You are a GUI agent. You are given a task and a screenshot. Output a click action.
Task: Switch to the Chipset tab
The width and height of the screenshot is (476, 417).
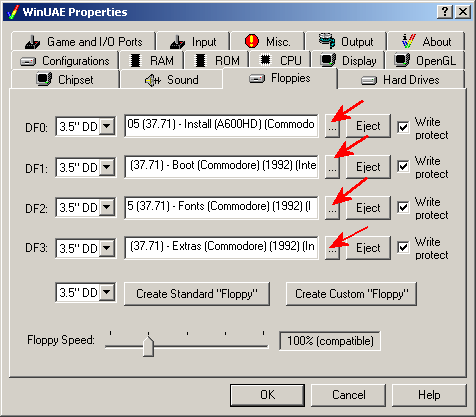tap(65, 80)
